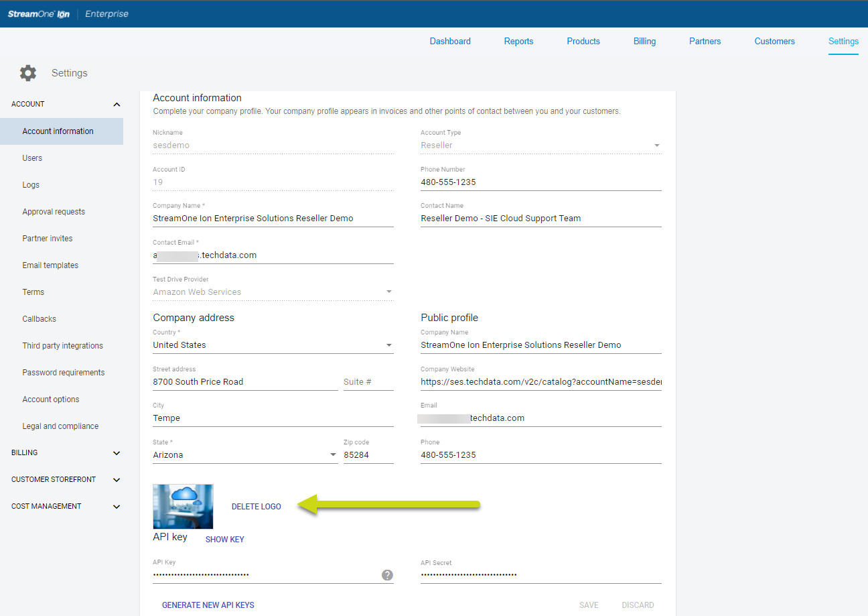Click the Suite # field
The image size is (868, 616).
coord(368,382)
